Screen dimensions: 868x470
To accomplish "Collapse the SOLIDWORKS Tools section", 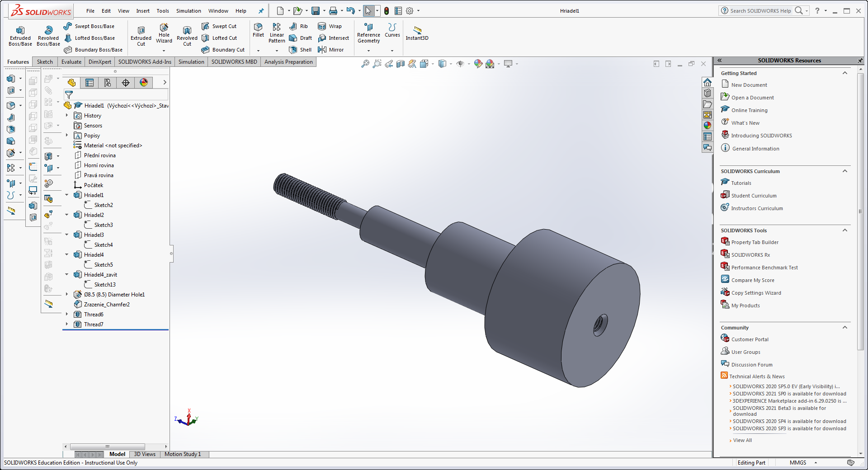I will point(844,230).
